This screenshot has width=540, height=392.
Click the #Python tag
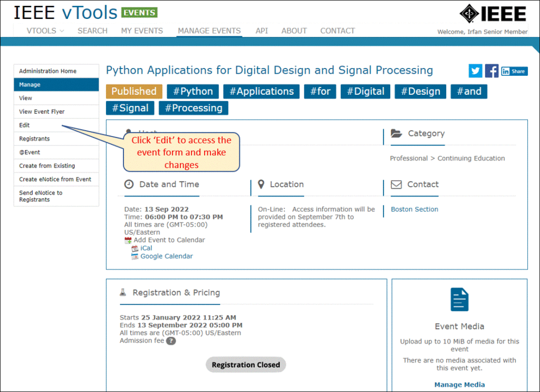pyautogui.click(x=193, y=91)
